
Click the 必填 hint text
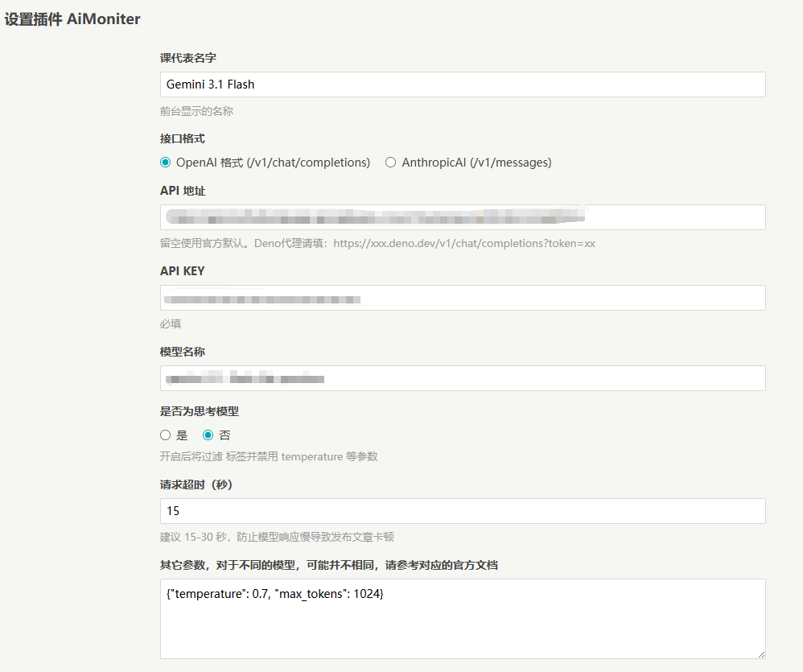(171, 324)
